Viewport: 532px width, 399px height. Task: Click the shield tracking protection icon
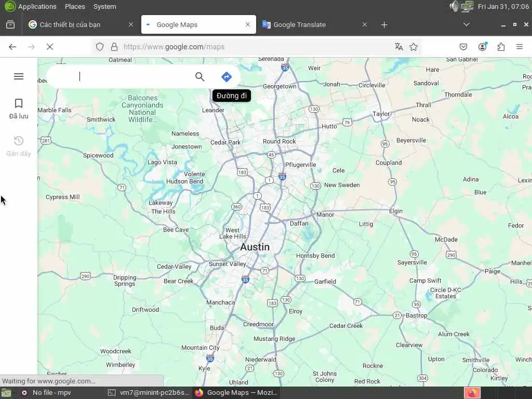pos(99,47)
